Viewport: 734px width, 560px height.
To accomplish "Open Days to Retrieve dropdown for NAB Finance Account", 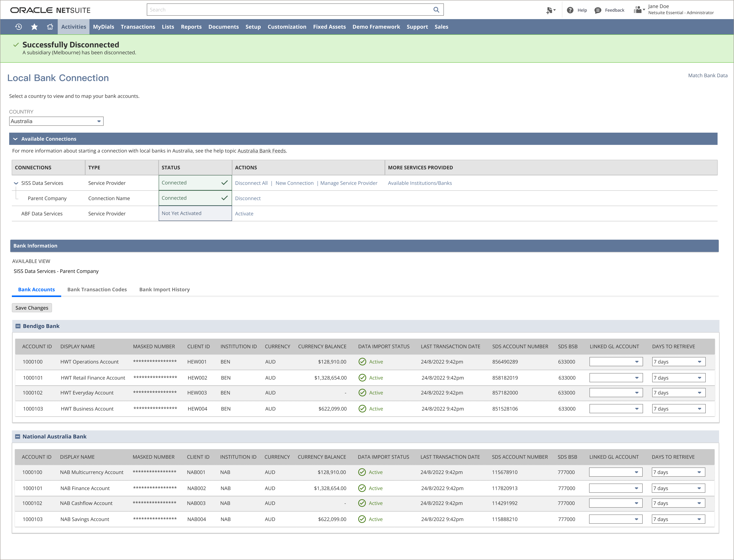I will [678, 488].
